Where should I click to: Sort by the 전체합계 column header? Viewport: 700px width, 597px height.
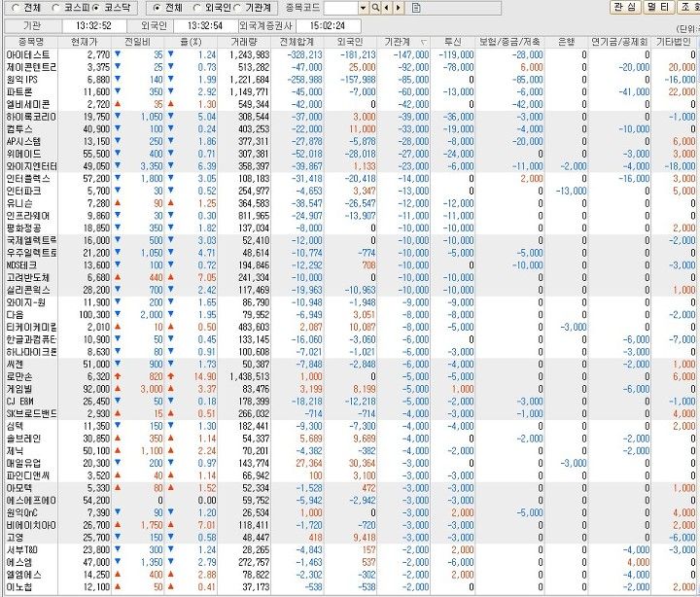(x=297, y=42)
